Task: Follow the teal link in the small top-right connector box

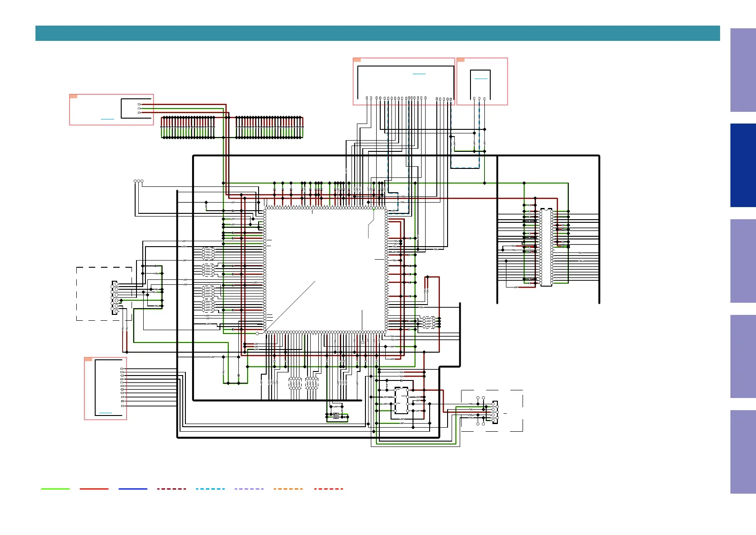Action: point(481,79)
